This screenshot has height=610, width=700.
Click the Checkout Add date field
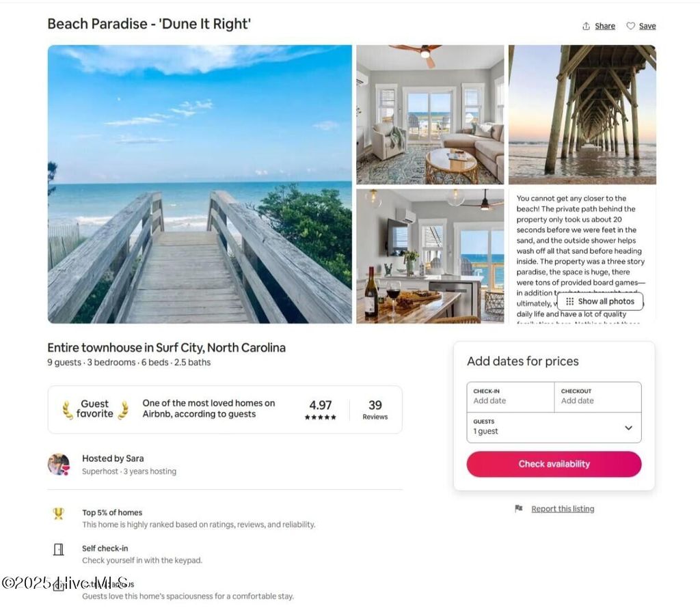[597, 397]
